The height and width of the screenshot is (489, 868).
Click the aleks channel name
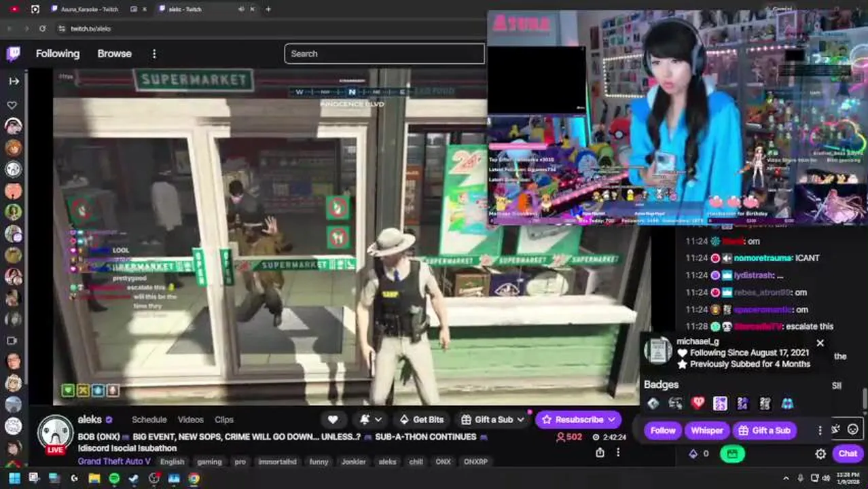(x=90, y=420)
